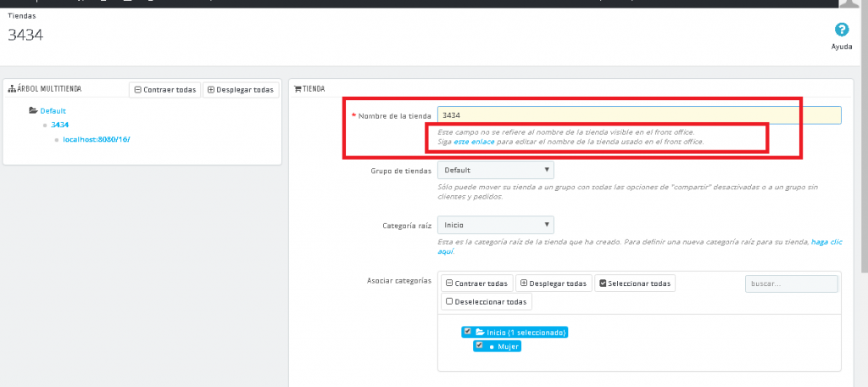Open the Categoría raíz dropdown

(495, 225)
